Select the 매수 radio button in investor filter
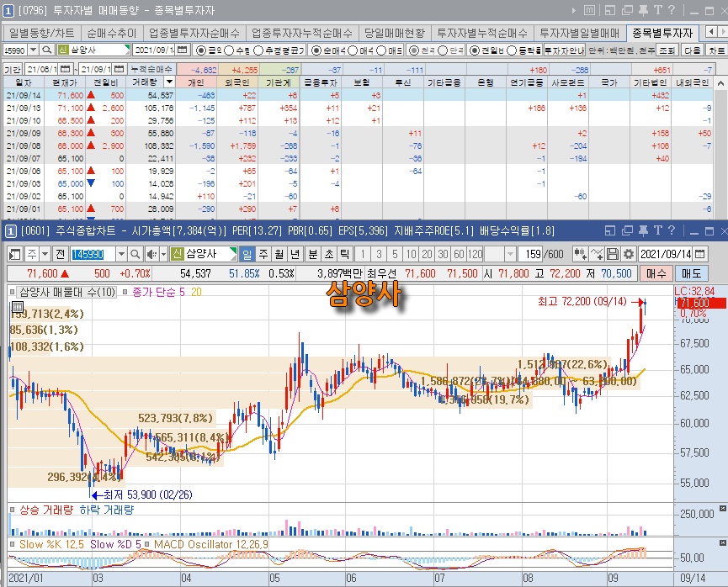728x587 pixels. [x=353, y=50]
